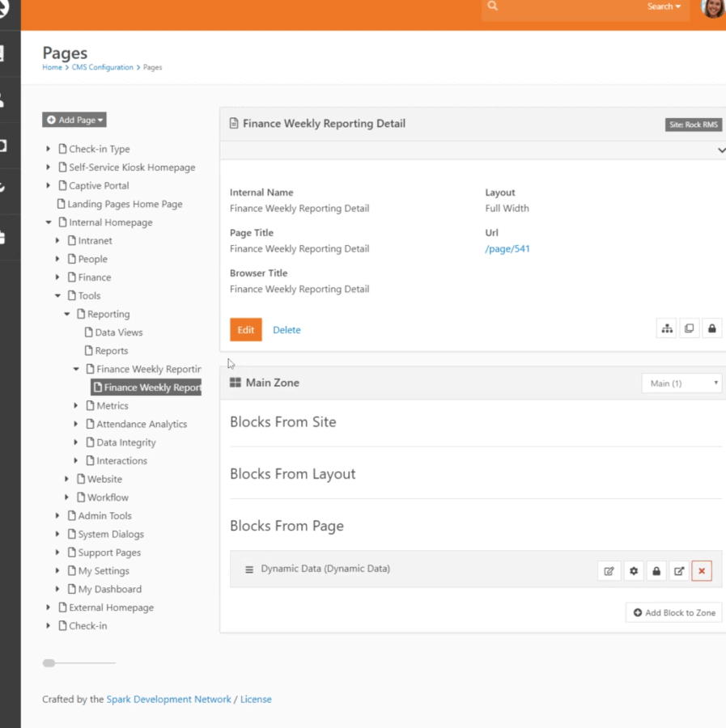Viewport: 726px width, 728px height.
Task: Open Dynamic Data block security lock
Action: (x=656, y=571)
